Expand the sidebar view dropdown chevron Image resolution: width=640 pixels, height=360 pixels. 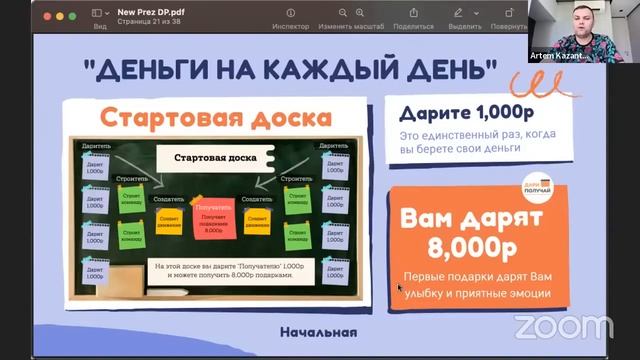coord(107,13)
